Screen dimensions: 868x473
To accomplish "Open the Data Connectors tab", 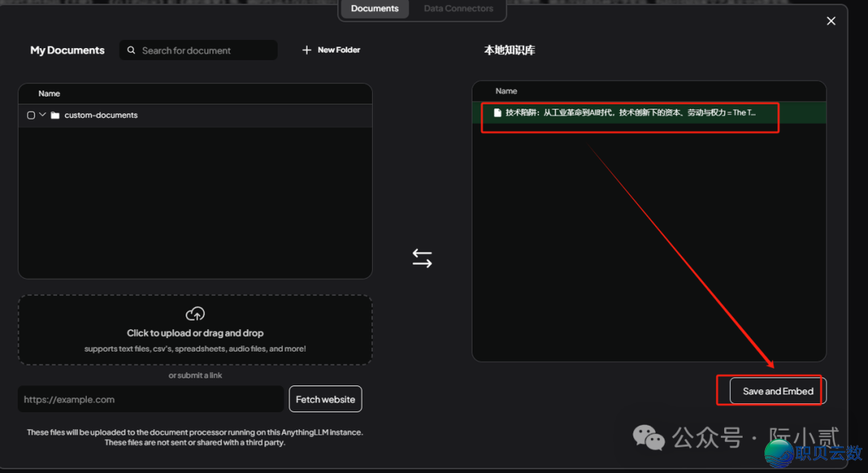I will pyautogui.click(x=458, y=9).
